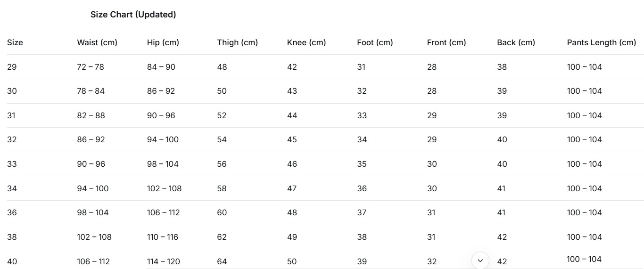Click the Size Chart (Updated) heading
The height and width of the screenshot is (269, 644).
pos(133,15)
